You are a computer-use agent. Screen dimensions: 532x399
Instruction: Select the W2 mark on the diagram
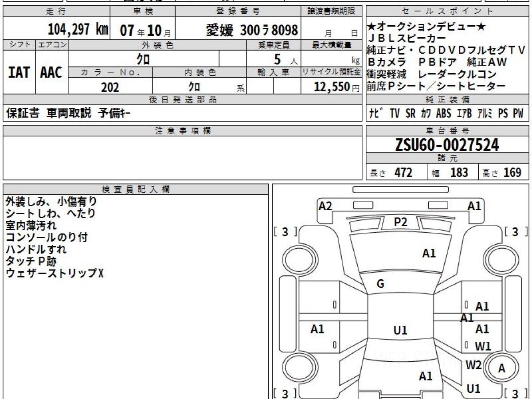coord(473,365)
